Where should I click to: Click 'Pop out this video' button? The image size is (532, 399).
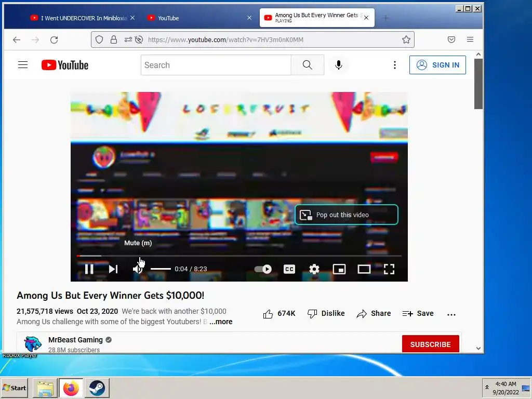[x=347, y=215]
